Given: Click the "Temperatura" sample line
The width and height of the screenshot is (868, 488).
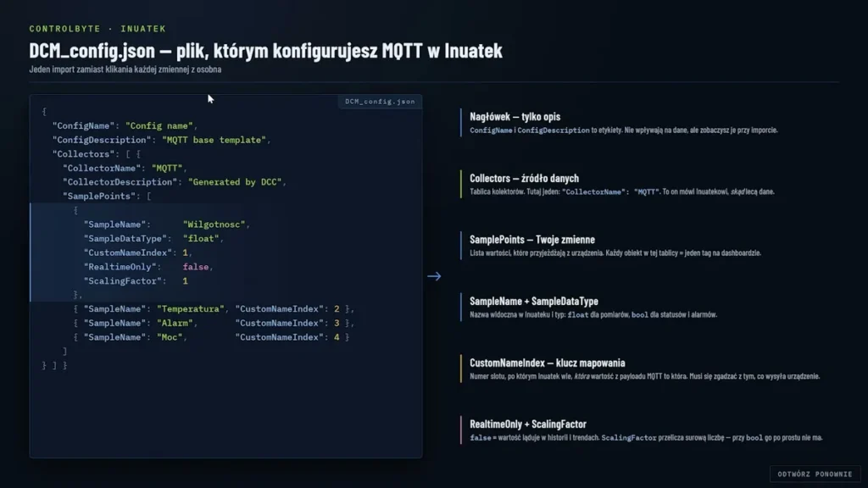Looking at the screenshot, I should point(214,308).
